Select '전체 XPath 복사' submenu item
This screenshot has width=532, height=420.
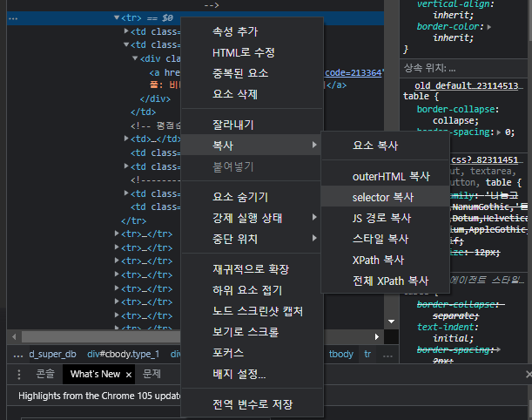(x=385, y=281)
